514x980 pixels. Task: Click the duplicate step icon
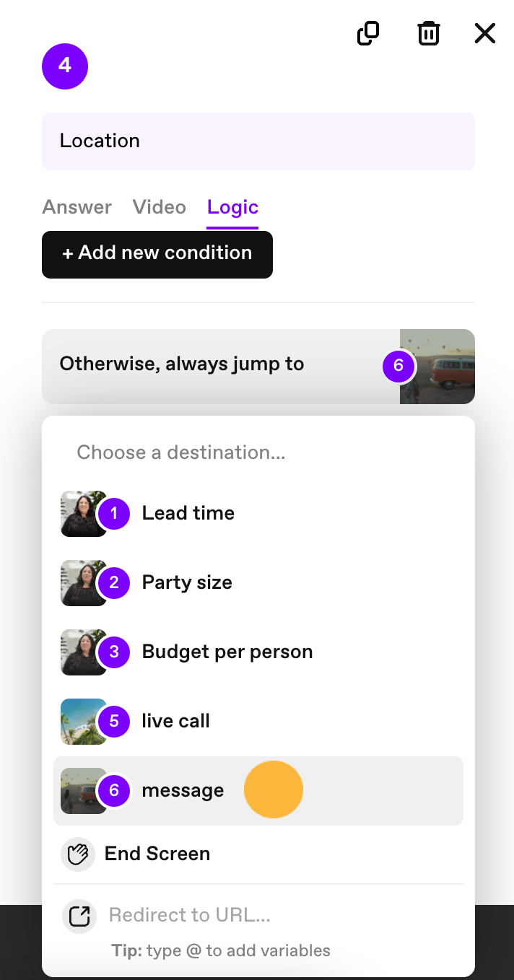coord(368,33)
